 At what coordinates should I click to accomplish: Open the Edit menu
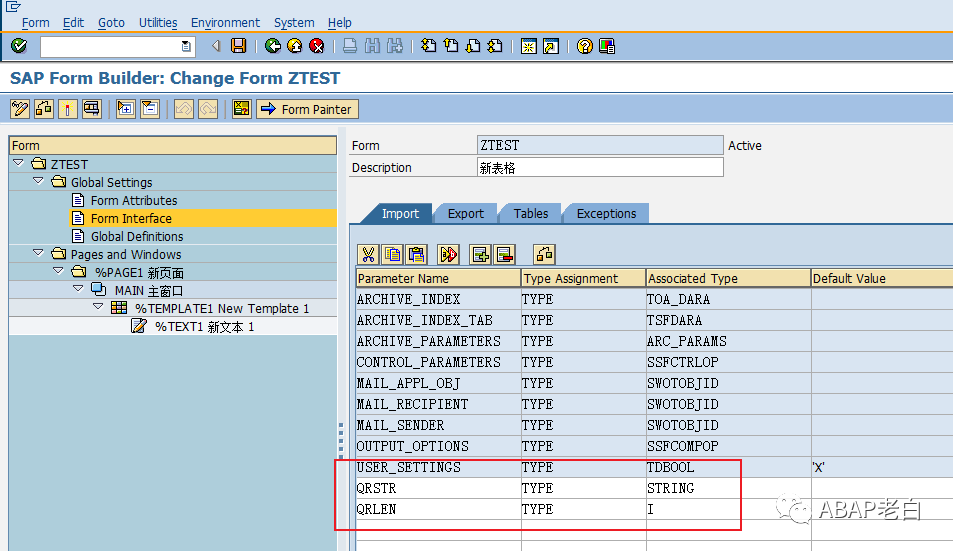pyautogui.click(x=73, y=22)
